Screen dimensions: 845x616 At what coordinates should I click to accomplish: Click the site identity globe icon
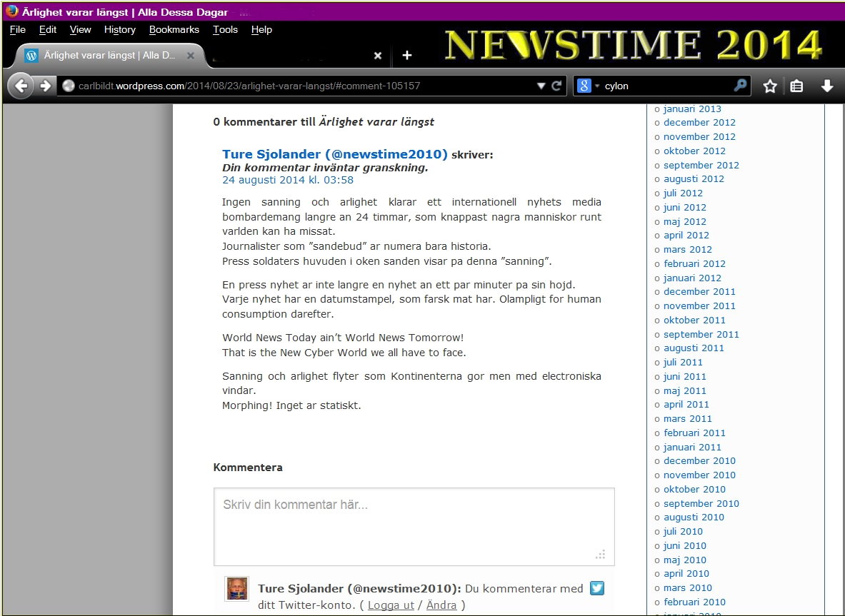click(69, 86)
